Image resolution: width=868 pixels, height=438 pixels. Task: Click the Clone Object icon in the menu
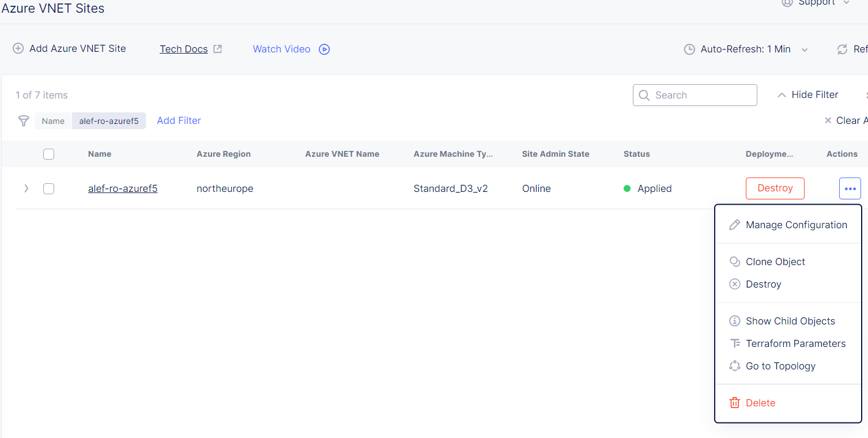click(734, 262)
